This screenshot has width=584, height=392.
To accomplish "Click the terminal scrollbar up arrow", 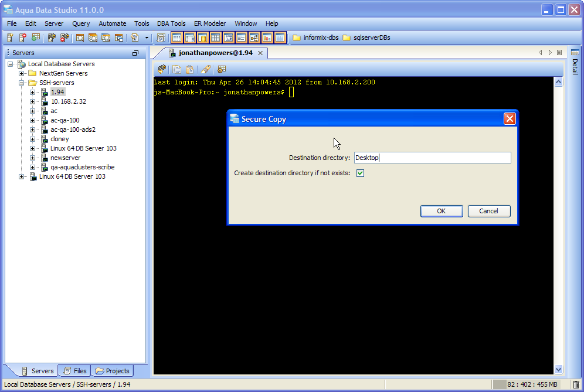I will [558, 82].
